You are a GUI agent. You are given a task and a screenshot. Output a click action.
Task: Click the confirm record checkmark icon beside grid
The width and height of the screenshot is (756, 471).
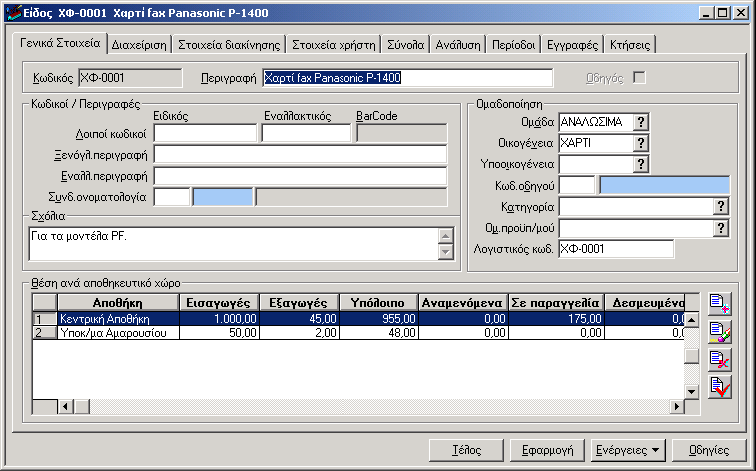(x=720, y=387)
